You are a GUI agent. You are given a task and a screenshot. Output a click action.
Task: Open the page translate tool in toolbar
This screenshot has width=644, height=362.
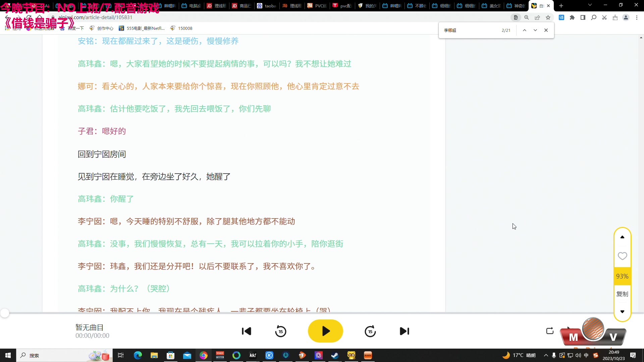point(561,17)
